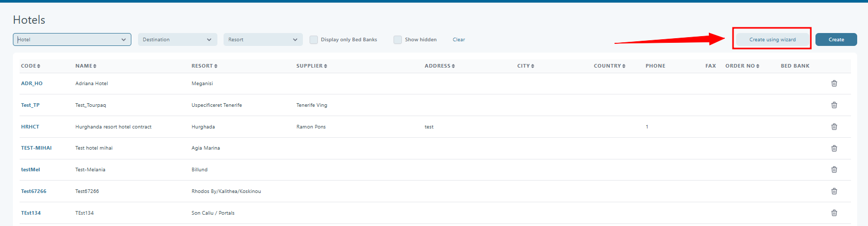
Task: Trash the TEst134 hotel entry
Action: [x=834, y=213]
